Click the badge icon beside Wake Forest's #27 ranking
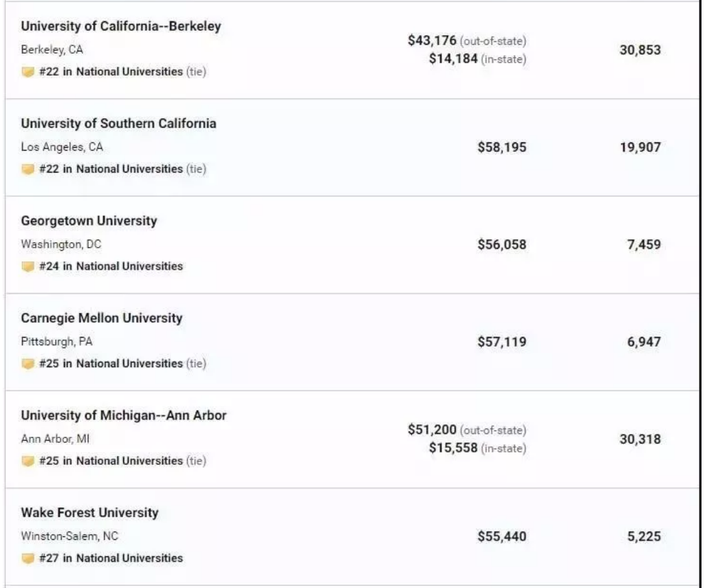The height and width of the screenshot is (588, 707). (x=28, y=558)
